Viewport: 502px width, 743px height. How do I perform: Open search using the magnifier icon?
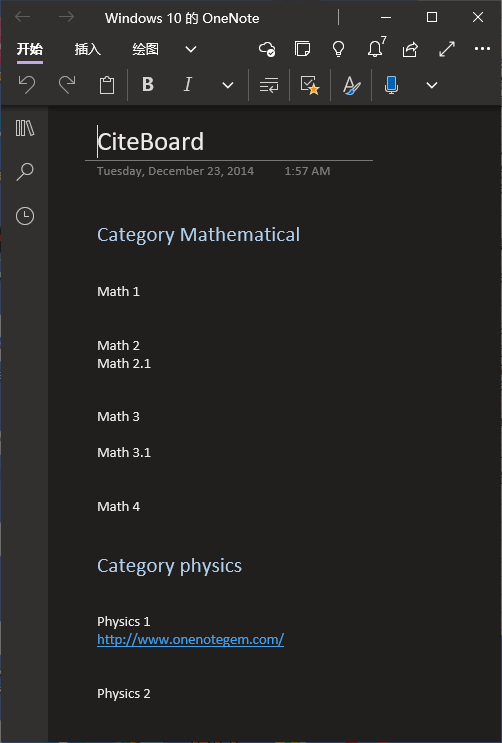click(25, 172)
